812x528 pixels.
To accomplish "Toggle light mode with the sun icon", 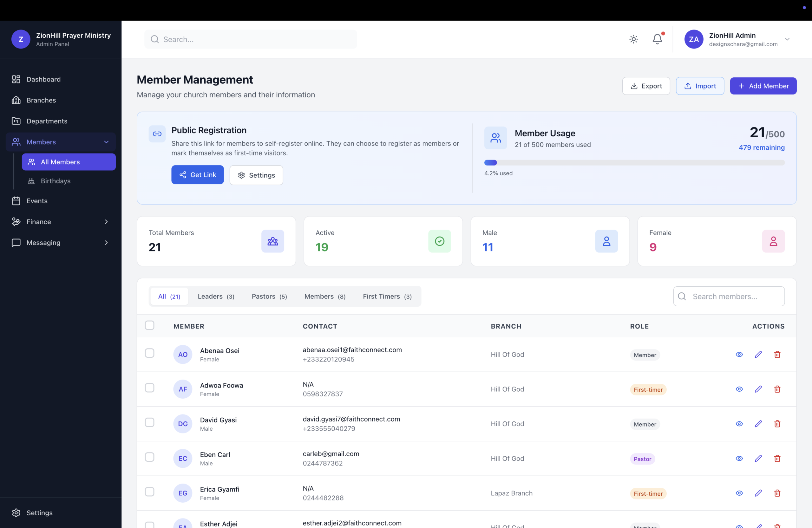I will tap(633, 39).
